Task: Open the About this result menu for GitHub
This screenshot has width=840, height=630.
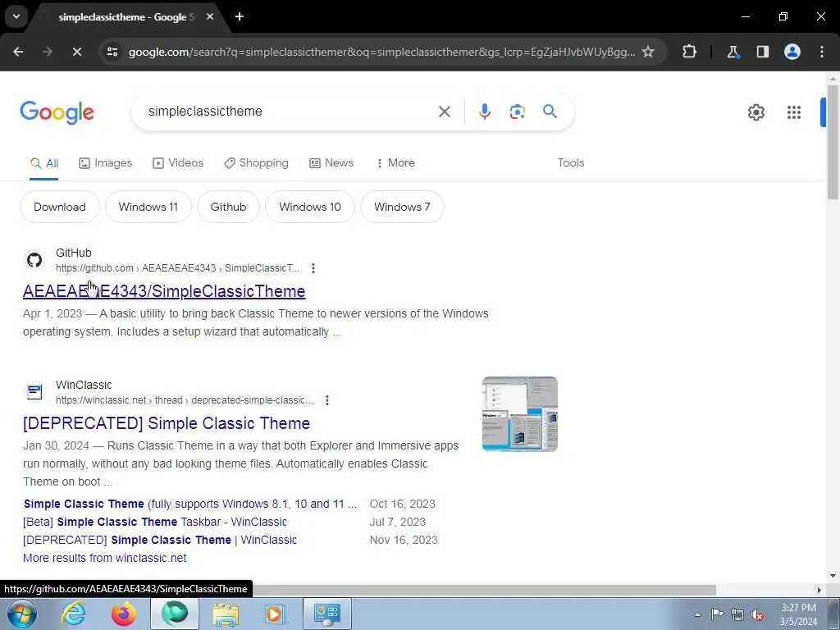Action: [x=313, y=268]
